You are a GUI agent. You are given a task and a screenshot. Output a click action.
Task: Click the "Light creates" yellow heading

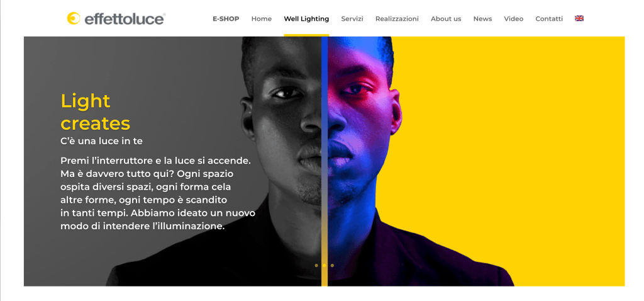(96, 112)
